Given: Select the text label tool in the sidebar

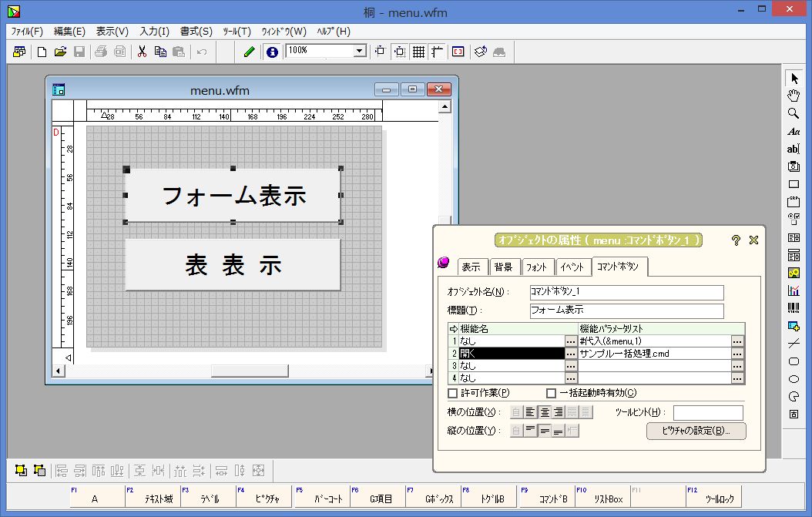Looking at the screenshot, I should point(795,131).
